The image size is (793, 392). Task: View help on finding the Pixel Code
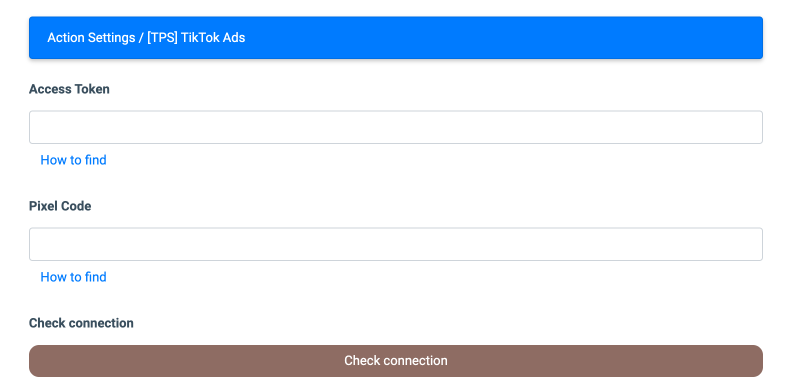point(73,277)
